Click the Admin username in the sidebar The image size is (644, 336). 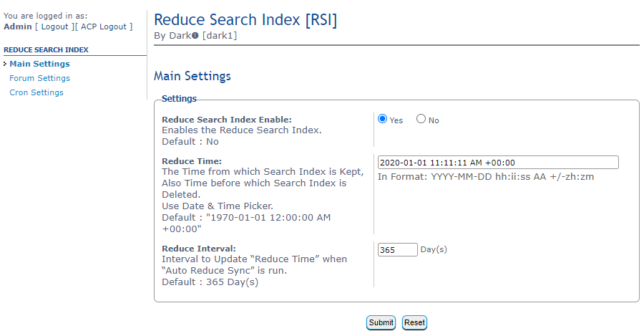[18, 27]
